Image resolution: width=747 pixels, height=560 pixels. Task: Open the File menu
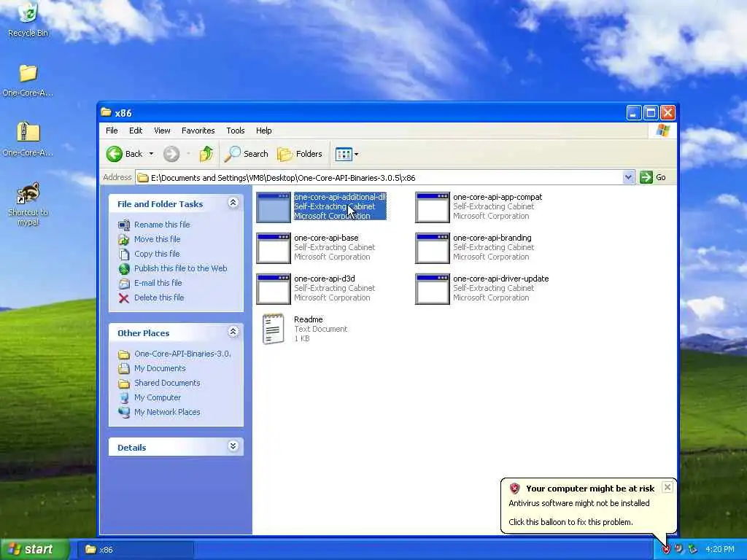[x=112, y=131]
